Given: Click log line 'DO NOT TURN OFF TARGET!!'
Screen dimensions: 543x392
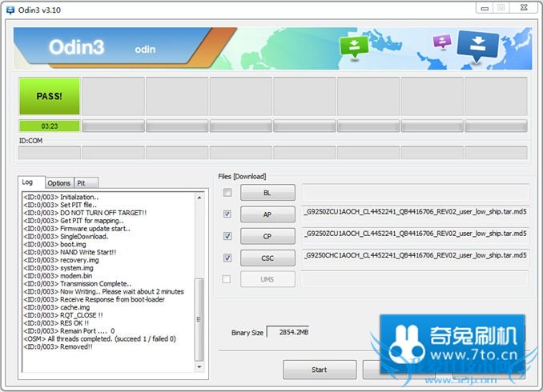Looking at the screenshot, I should [x=85, y=213].
